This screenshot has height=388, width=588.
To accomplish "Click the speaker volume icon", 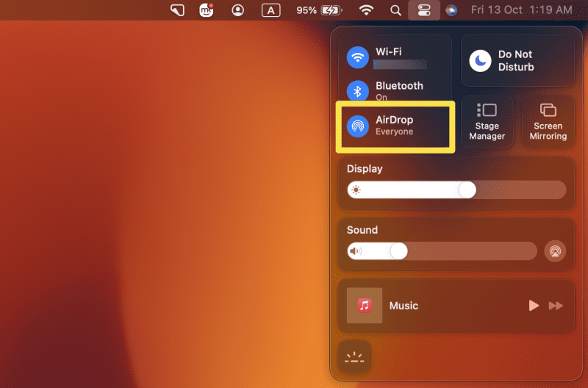I will click(356, 251).
